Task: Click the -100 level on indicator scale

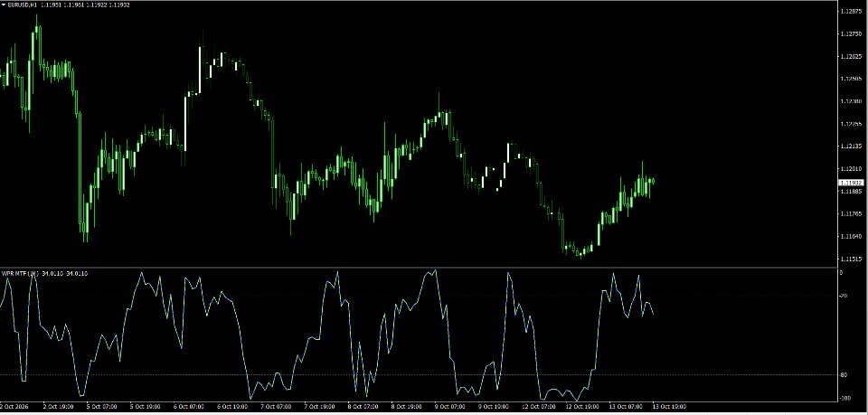Action: [844, 399]
